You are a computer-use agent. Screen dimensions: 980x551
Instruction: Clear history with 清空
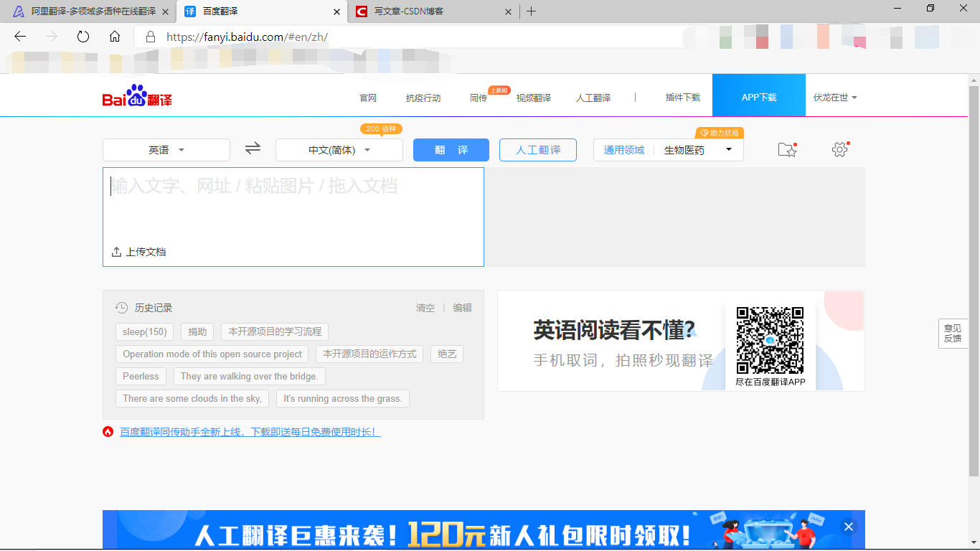(x=425, y=308)
